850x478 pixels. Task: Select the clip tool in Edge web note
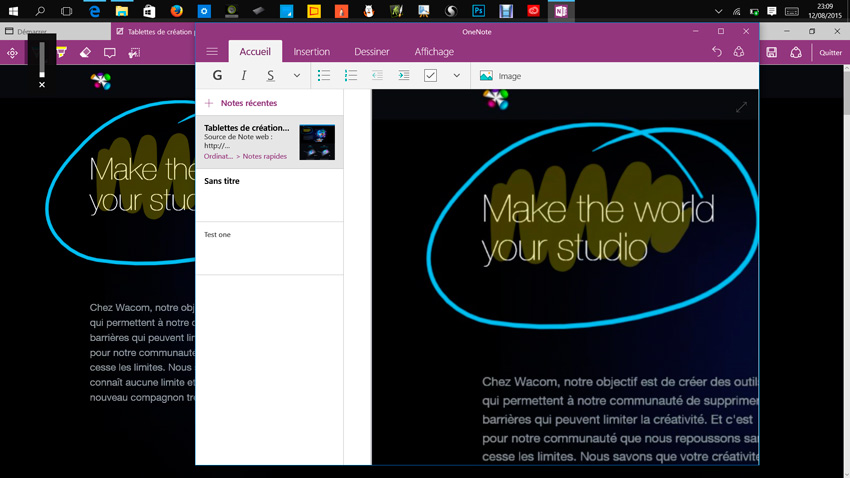(x=134, y=53)
